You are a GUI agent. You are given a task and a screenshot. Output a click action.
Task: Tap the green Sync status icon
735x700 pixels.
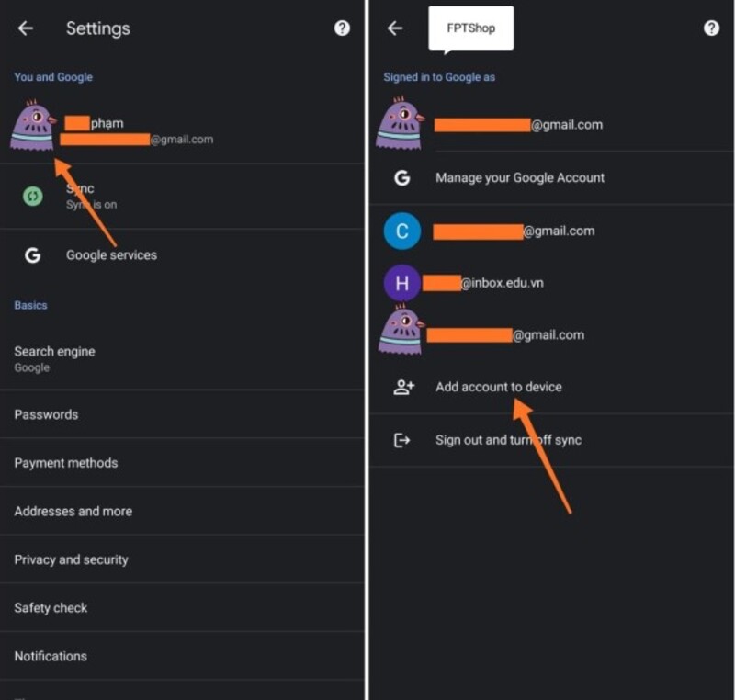coord(33,196)
